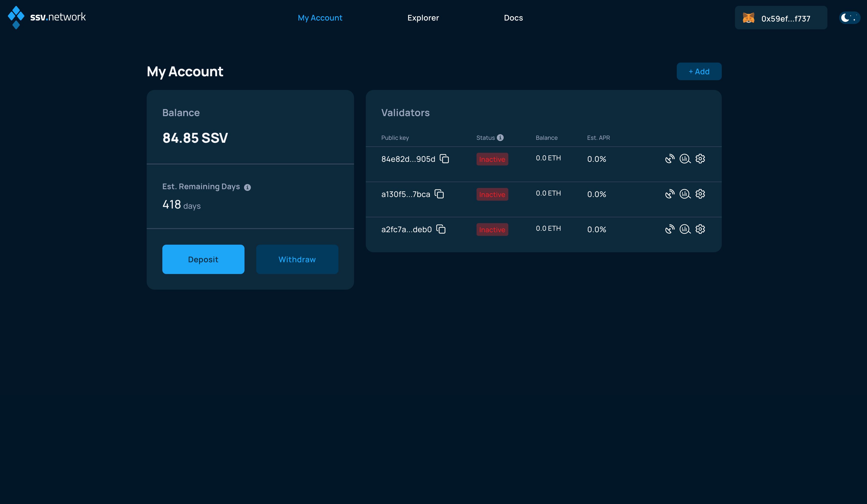Image resolution: width=867 pixels, height=504 pixels.
Task: Open settings gear for validator 84e82d...905d
Action: (700, 159)
